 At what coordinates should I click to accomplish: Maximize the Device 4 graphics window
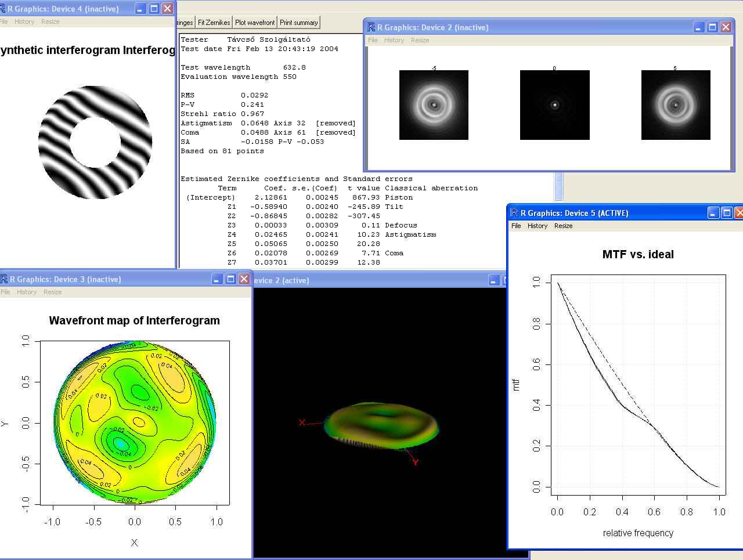(154, 9)
